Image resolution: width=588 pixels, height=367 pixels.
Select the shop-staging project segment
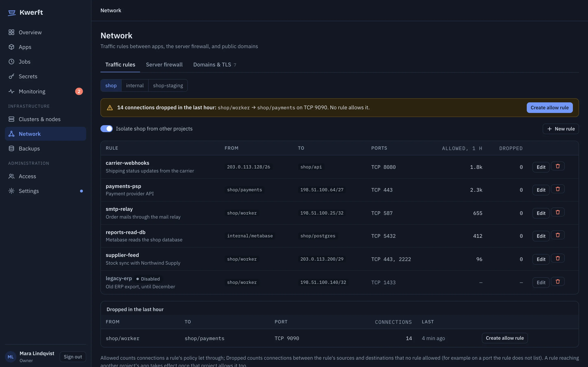pyautogui.click(x=168, y=85)
